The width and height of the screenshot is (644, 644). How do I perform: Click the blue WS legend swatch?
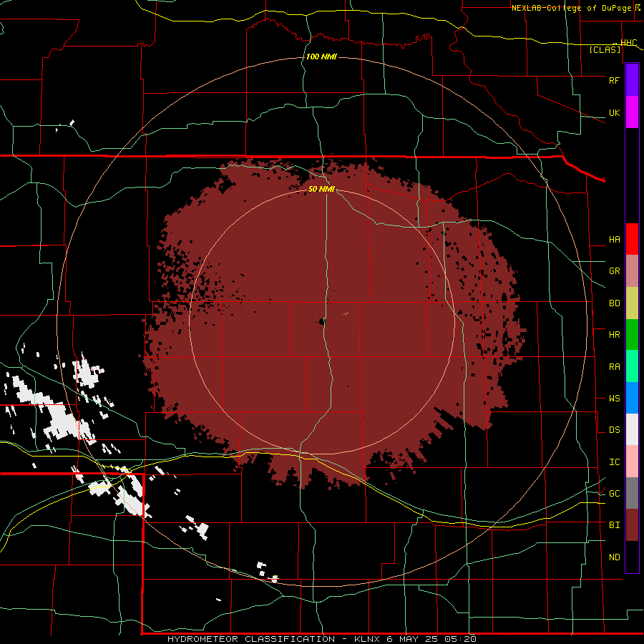[x=632, y=398]
